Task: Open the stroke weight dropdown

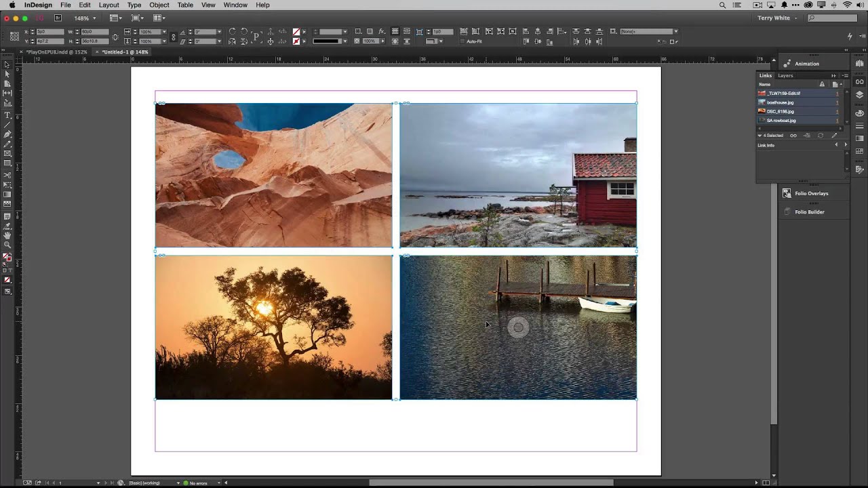Action: [x=344, y=32]
